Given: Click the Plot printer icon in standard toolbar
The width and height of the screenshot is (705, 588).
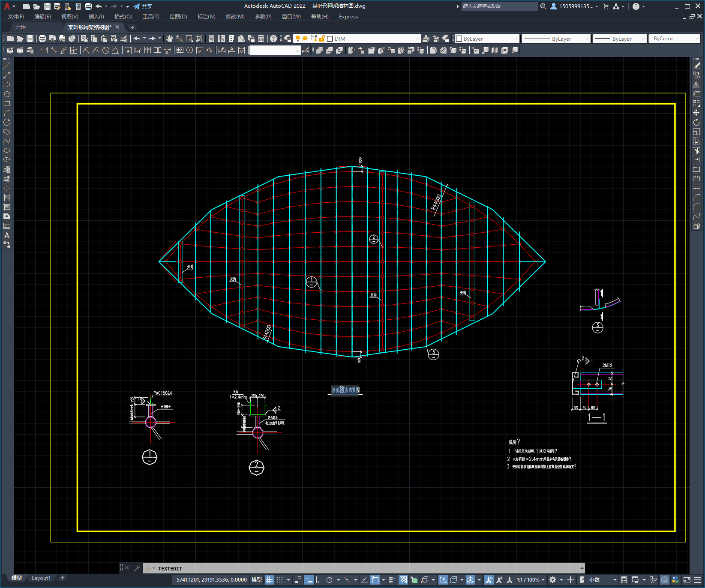Looking at the screenshot, I should [42, 39].
